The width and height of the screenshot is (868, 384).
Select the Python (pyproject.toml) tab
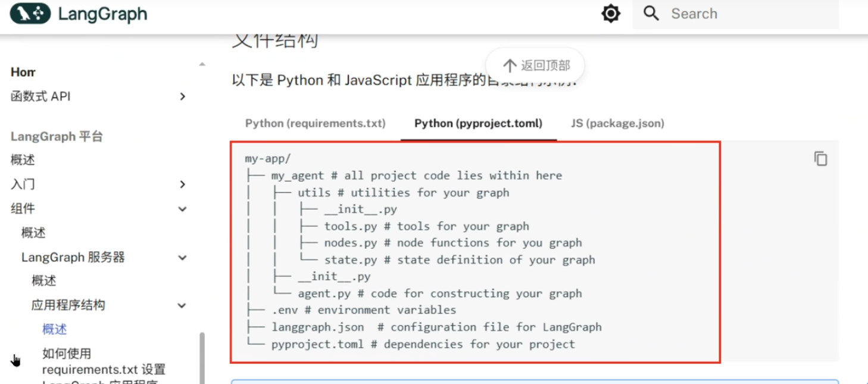pyautogui.click(x=479, y=123)
